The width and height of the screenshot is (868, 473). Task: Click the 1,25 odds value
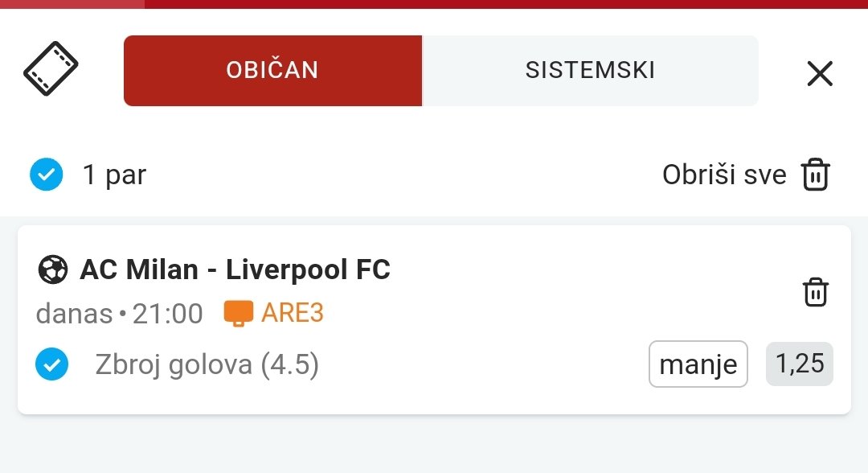click(800, 364)
